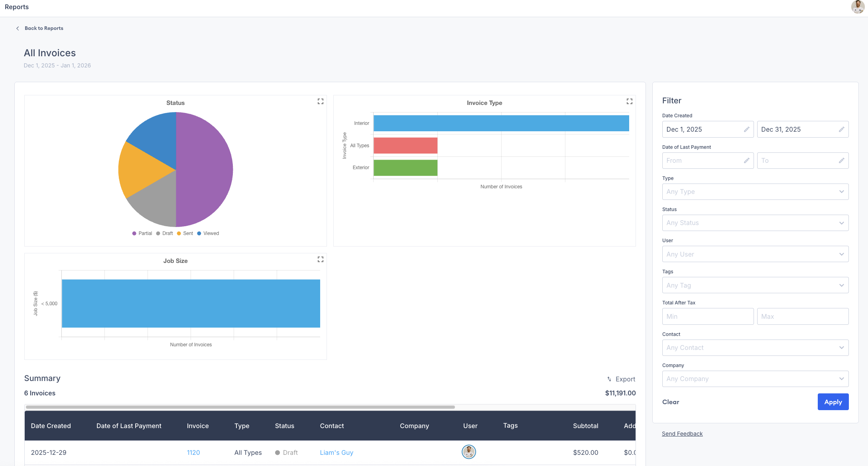
Task: Expand the Job Size chart to fullscreen
Action: pos(320,259)
